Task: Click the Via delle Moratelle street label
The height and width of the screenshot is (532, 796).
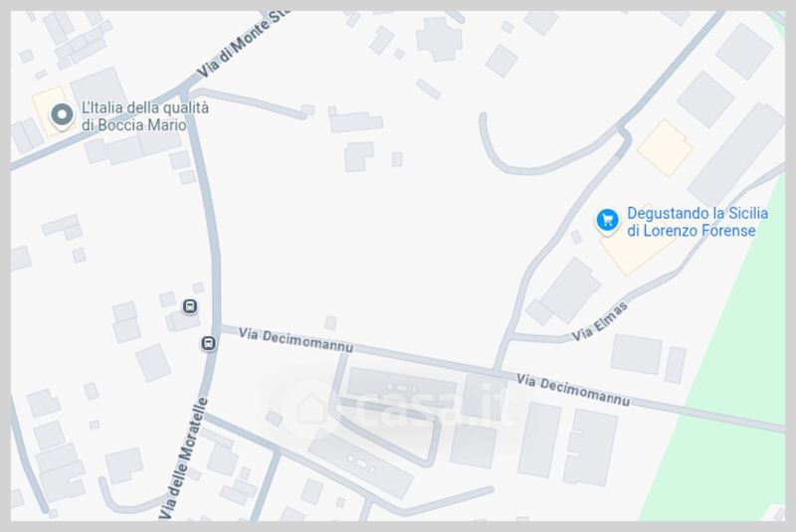Action: click(x=184, y=458)
